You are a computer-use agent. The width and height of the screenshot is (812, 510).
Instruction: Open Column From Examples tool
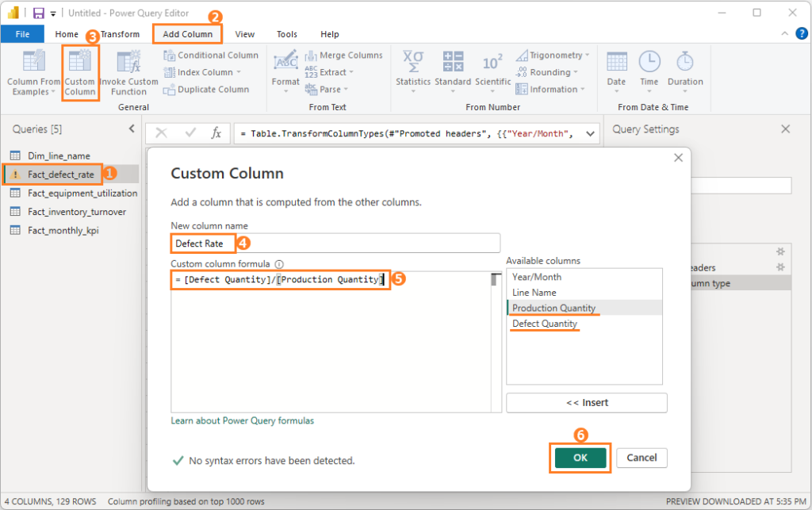click(x=33, y=72)
